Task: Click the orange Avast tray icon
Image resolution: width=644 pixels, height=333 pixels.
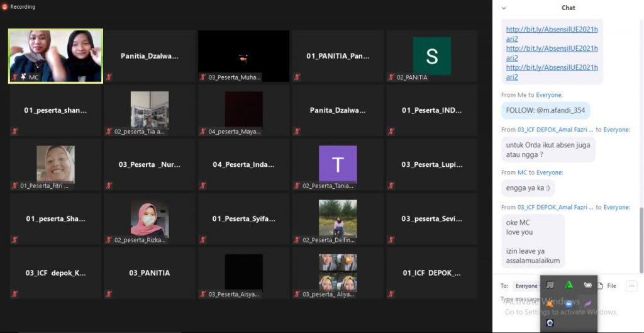Action: point(550,303)
